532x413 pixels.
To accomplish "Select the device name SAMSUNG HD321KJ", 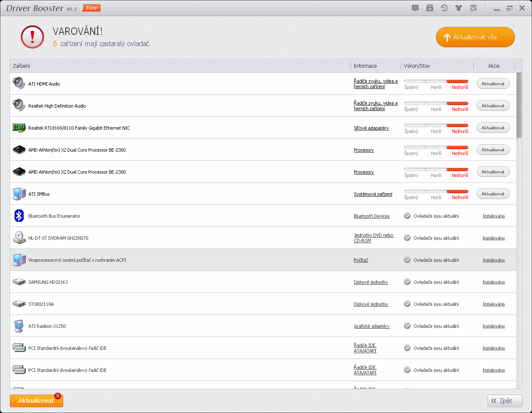I will [x=48, y=282].
